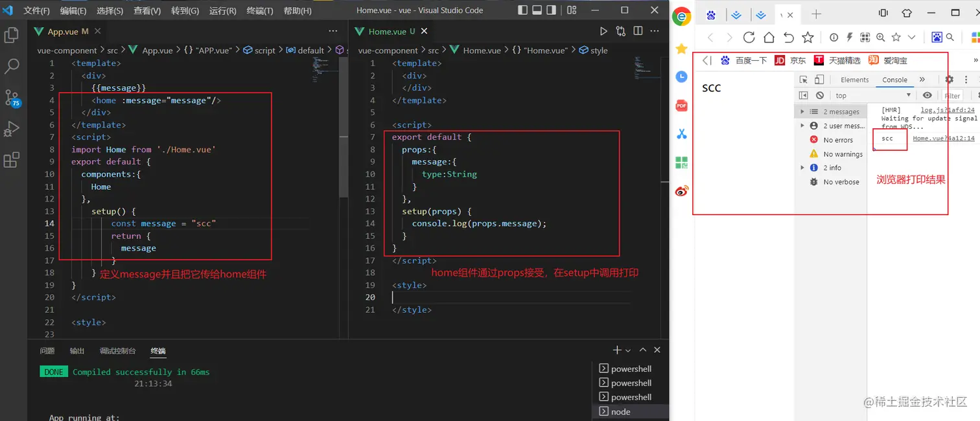980x421 pixels.
Task: Open the 问题 panel tab
Action: [47, 350]
